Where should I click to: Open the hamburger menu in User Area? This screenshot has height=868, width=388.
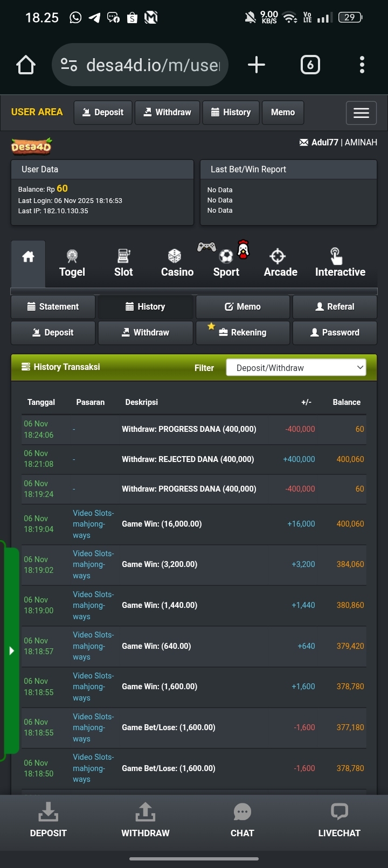click(x=361, y=113)
